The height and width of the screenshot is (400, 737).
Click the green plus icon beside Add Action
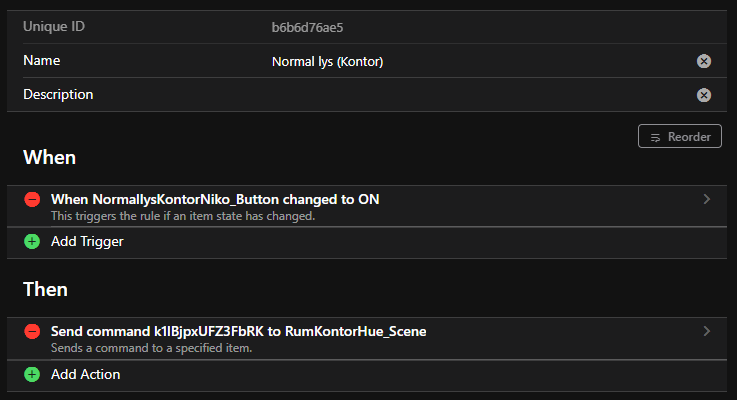pos(32,374)
